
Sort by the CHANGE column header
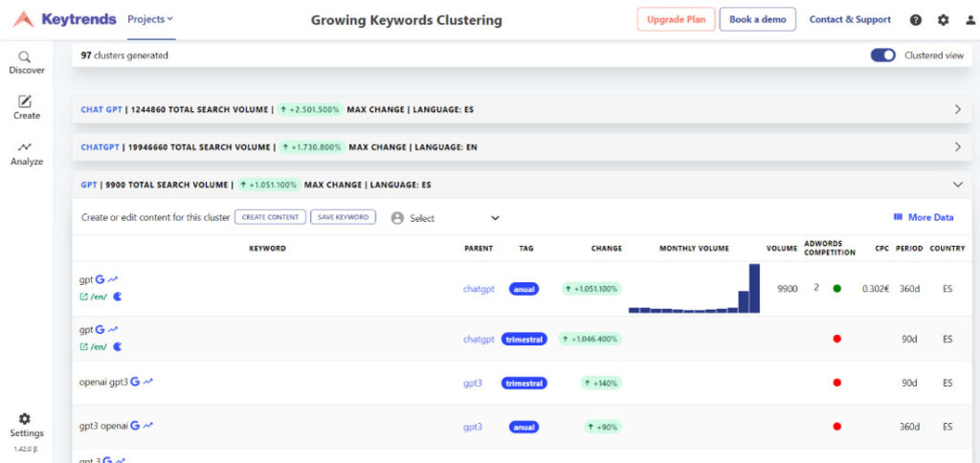(x=606, y=248)
